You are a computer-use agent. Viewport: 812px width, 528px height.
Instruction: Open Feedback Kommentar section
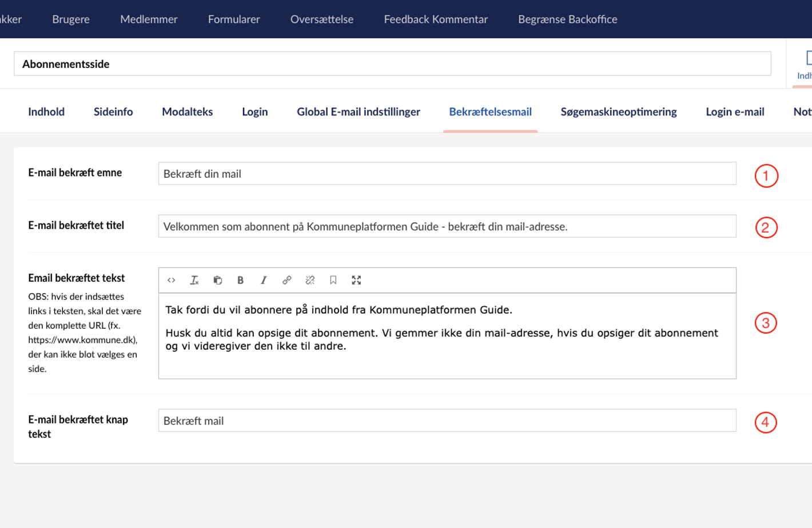point(436,19)
